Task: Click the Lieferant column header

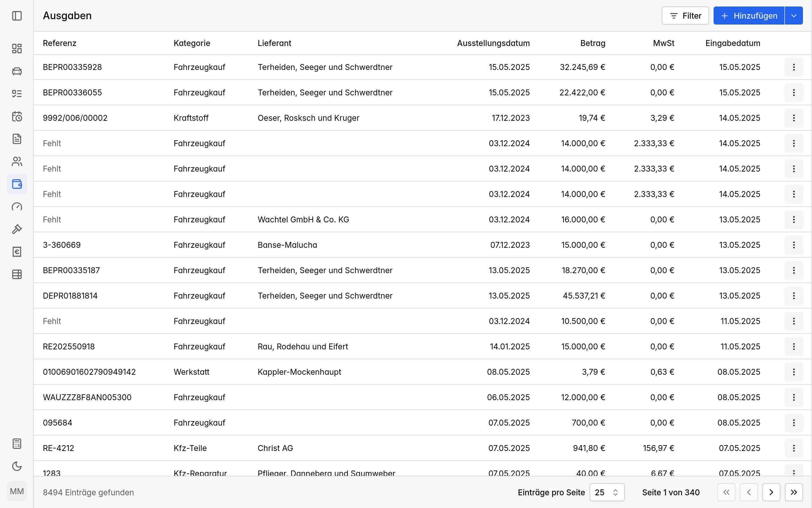Action: (x=274, y=43)
